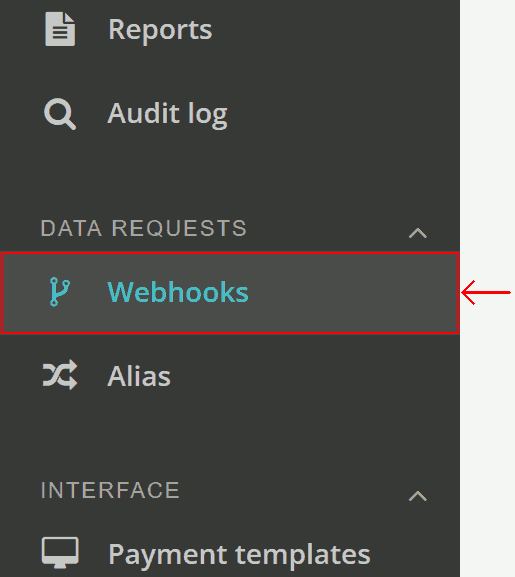Click the INTERFACE section heading
This screenshot has height=577, width=515.
[x=110, y=490]
